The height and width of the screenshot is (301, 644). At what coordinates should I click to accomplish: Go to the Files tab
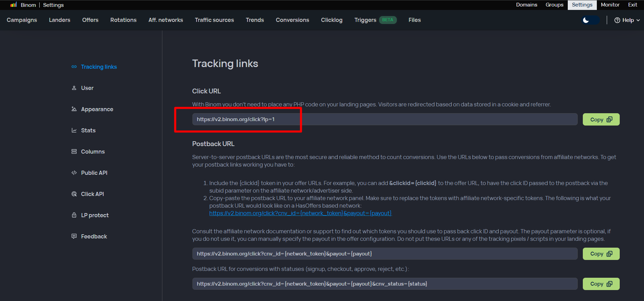pyautogui.click(x=415, y=20)
